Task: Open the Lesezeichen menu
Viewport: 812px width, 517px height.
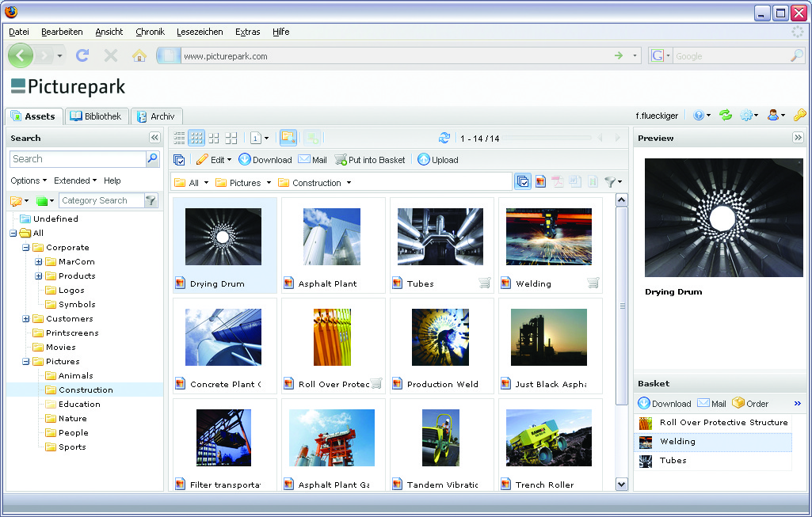Action: (x=200, y=32)
